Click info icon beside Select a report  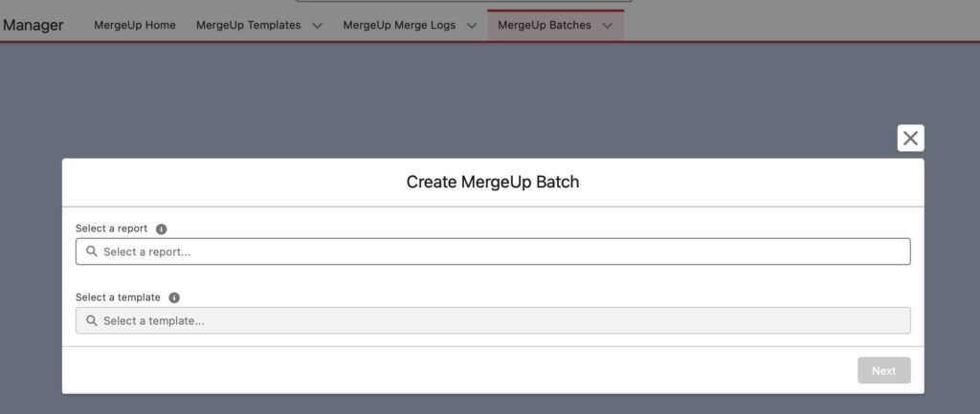[161, 229]
